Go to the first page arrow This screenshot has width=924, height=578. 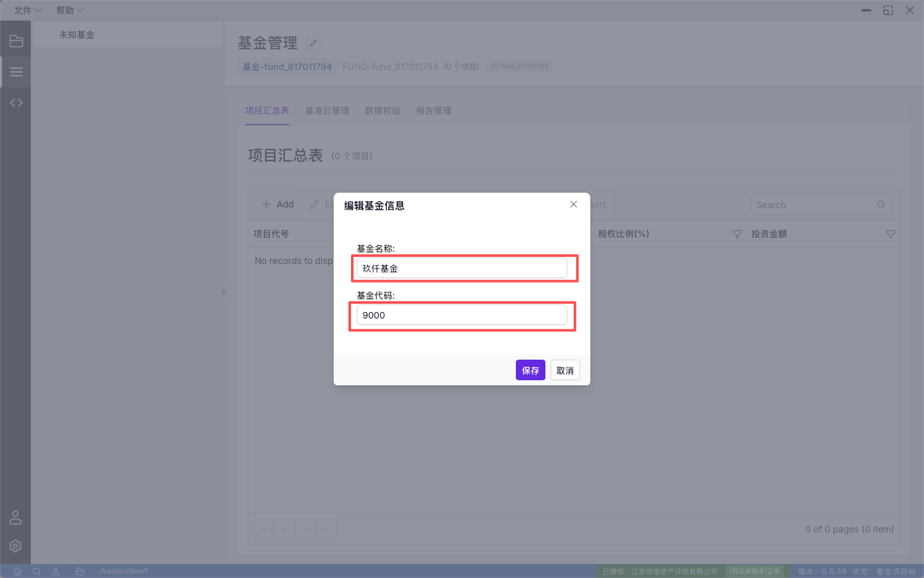click(x=264, y=529)
